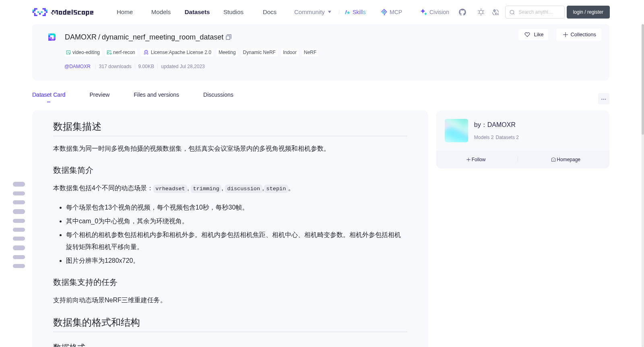Click the DAMOXR / dynamic_nerf_meeting_room_dataset title

144,37
